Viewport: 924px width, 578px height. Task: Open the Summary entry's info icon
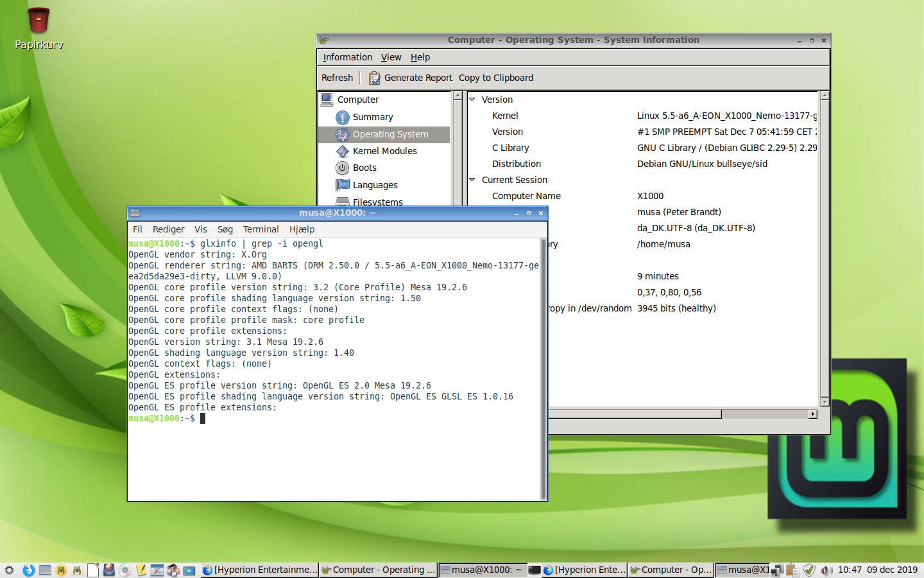click(x=343, y=118)
